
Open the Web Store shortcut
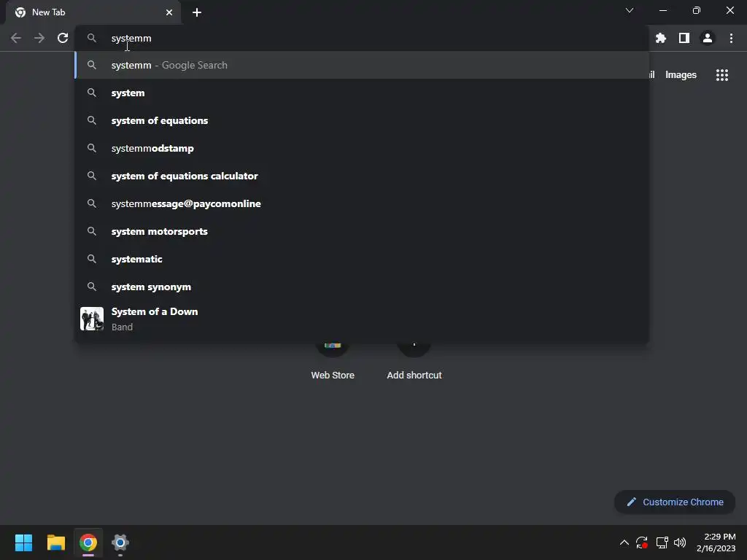[333, 362]
